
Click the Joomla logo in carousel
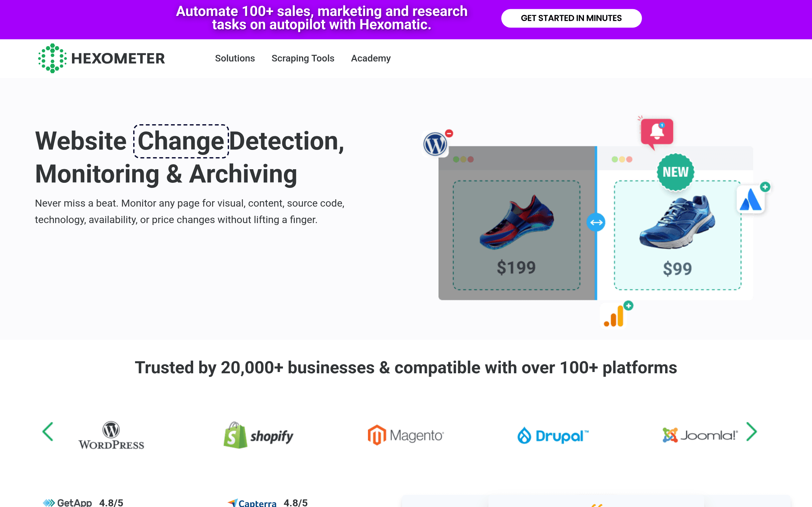700,435
